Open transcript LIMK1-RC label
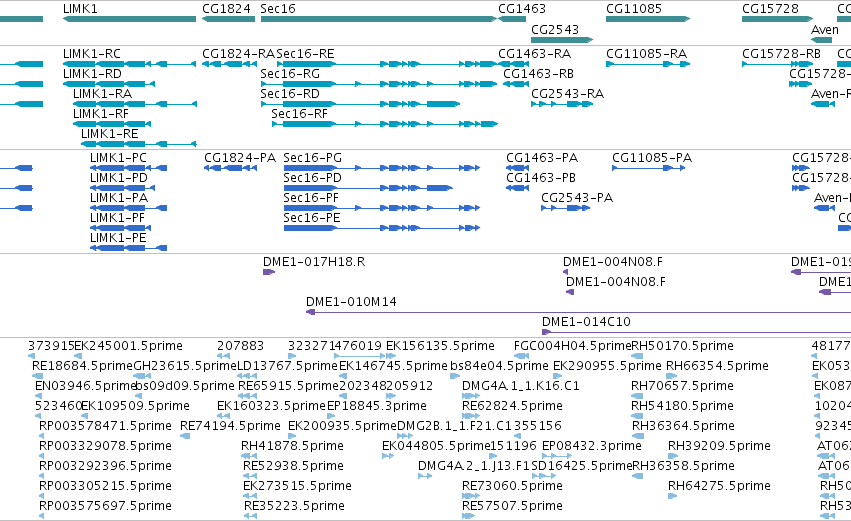The width and height of the screenshot is (851, 521). [x=92, y=54]
